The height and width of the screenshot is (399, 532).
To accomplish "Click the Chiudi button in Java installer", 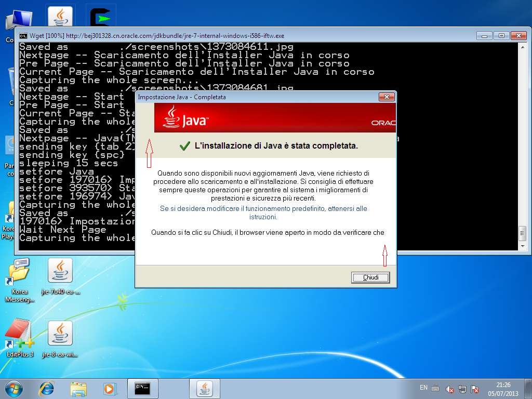I will coord(370,277).
